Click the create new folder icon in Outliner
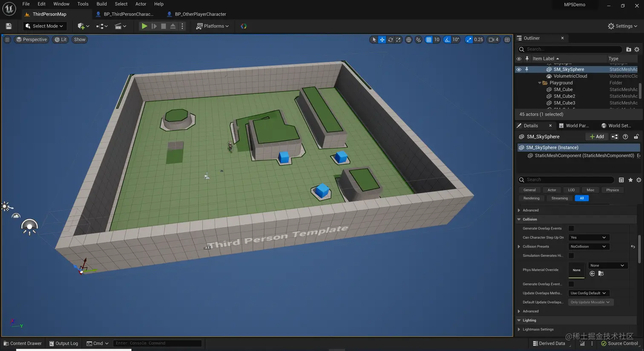 click(x=629, y=49)
